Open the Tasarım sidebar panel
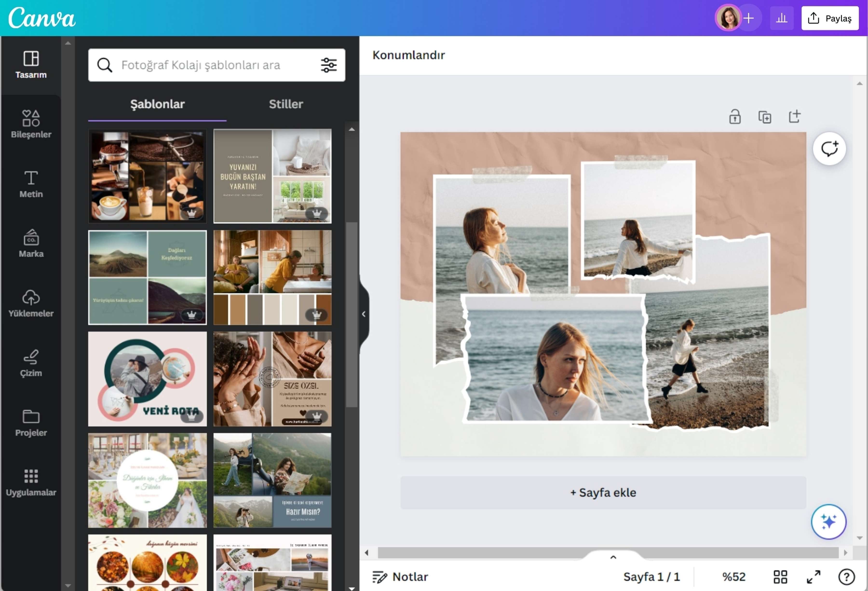 (31, 65)
